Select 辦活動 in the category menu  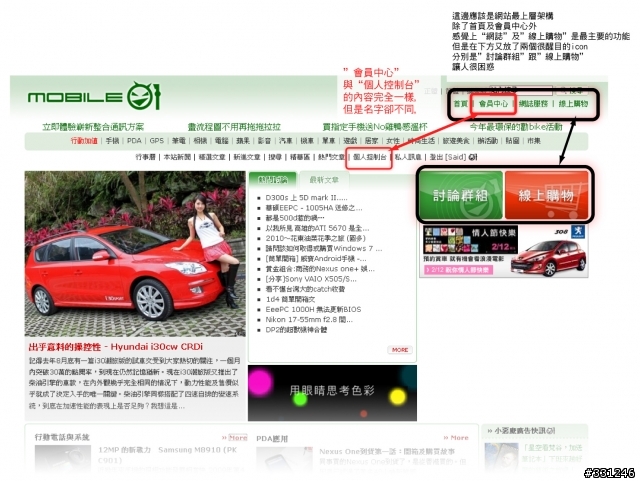[488, 141]
